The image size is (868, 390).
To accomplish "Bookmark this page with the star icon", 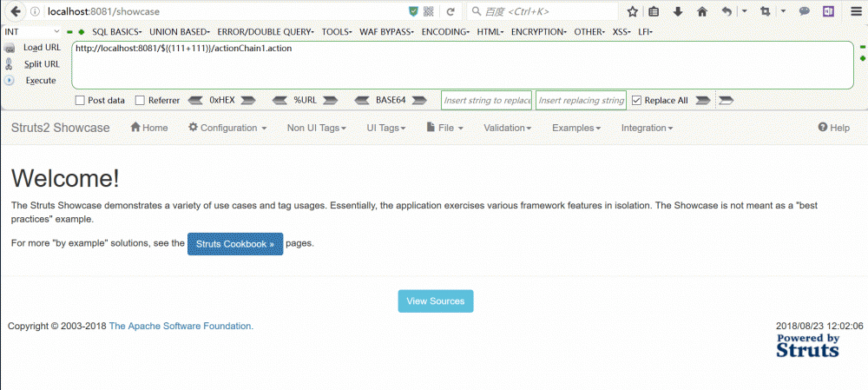I will tap(633, 11).
